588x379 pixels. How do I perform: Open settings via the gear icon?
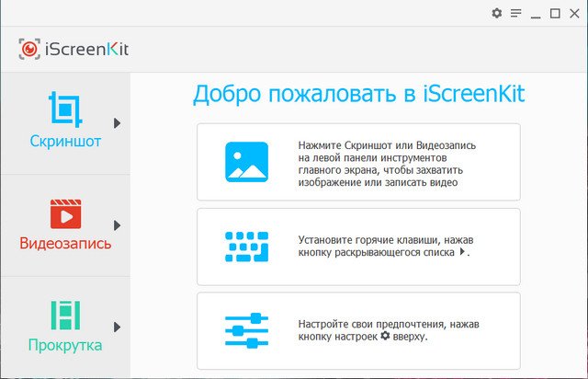tap(496, 13)
